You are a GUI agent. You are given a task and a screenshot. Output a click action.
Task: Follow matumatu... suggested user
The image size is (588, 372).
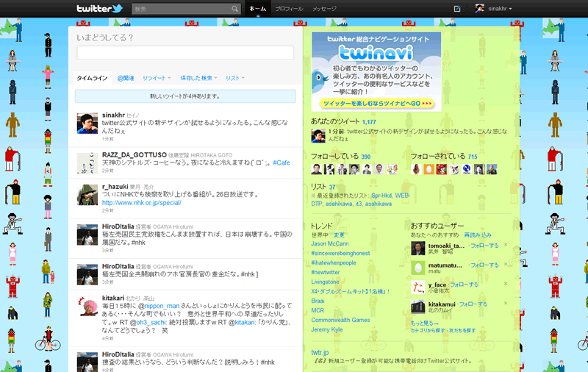(484, 265)
